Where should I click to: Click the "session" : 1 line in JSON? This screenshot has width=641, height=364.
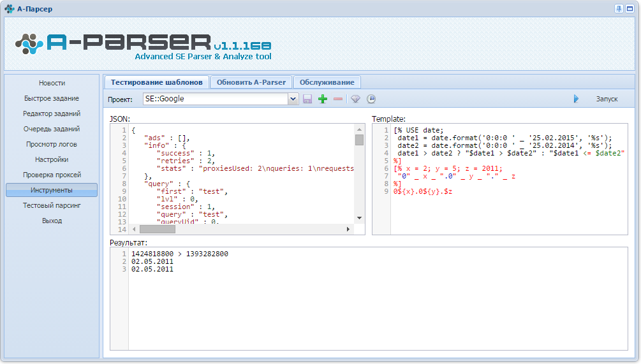coord(186,207)
